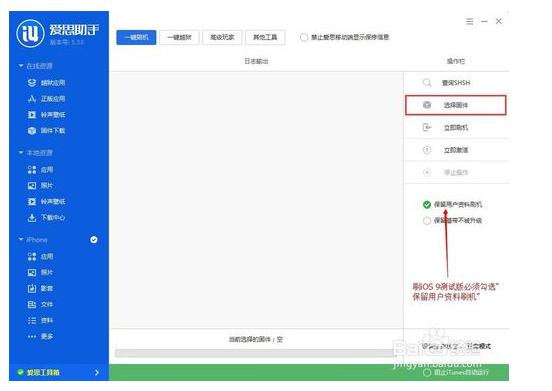Open 越狱应用 under 在线资源
The width and height of the screenshot is (552, 391).
[x=46, y=83]
